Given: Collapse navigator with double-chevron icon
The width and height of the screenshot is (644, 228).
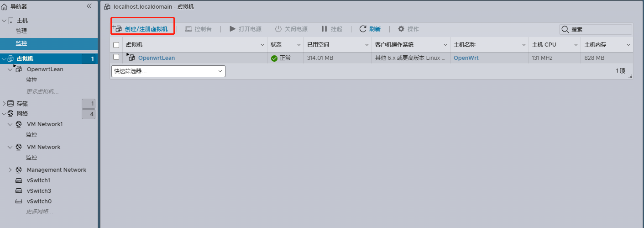Looking at the screenshot, I should click(89, 6).
